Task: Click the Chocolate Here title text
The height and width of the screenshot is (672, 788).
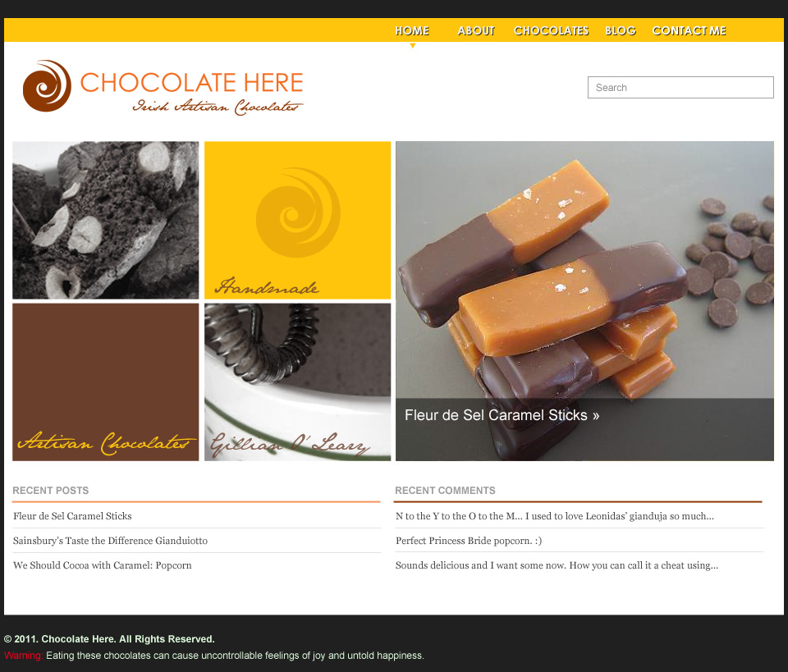Action: coord(191,82)
